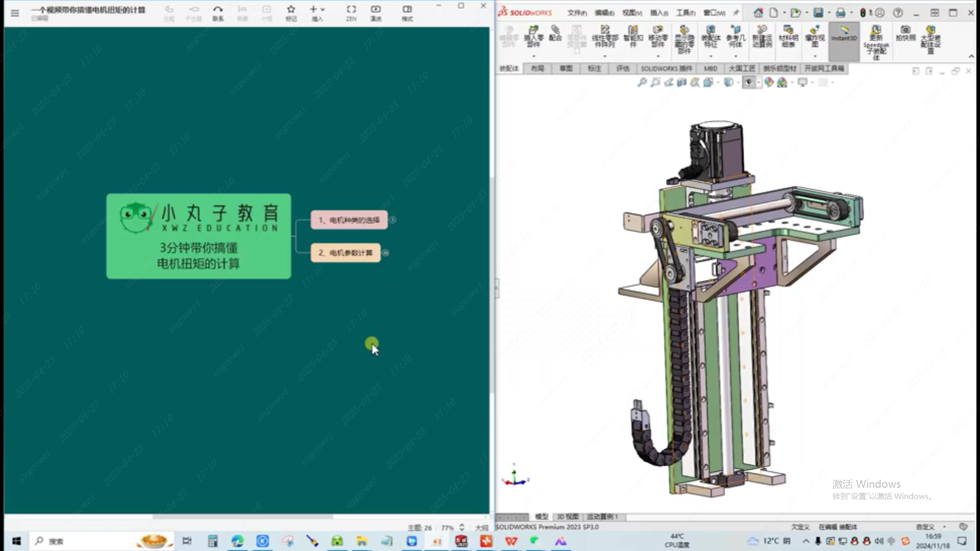This screenshot has height=551, width=980.
Task: Open the Insert (插入) plus dropdown
Action: (x=317, y=13)
